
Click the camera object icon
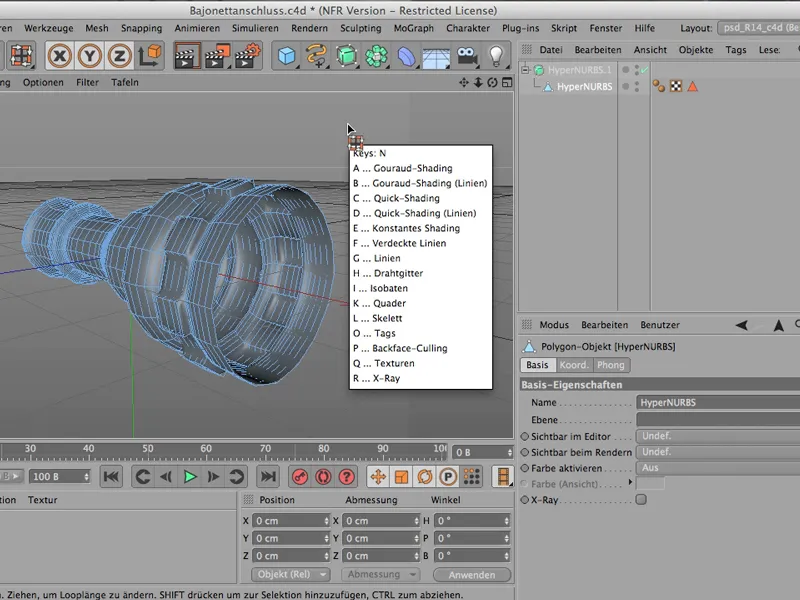tap(465, 56)
